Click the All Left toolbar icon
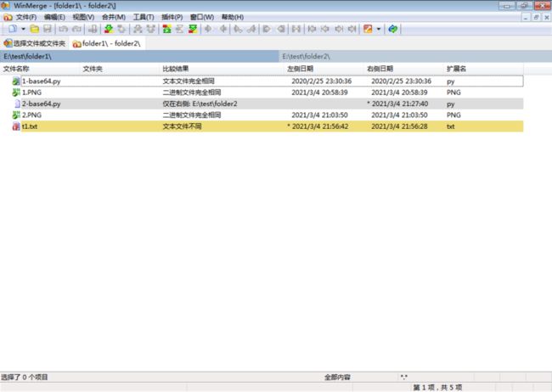This screenshot has width=552, height=392. point(280,29)
